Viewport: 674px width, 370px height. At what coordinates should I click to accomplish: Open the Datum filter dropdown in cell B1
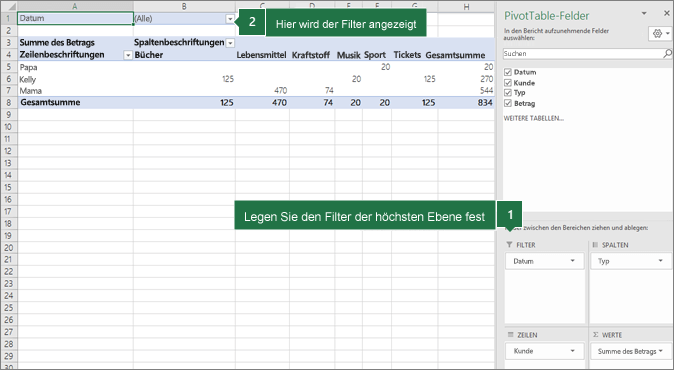(230, 19)
